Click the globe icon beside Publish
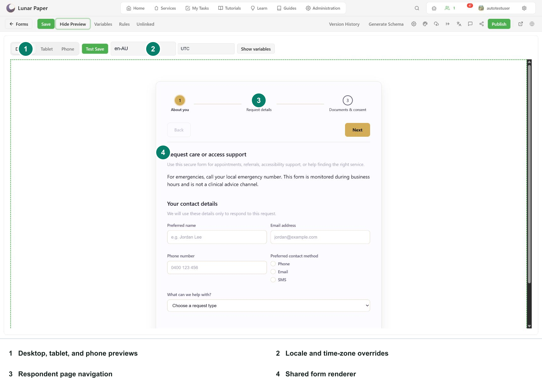The height and width of the screenshot is (392, 542). (532, 24)
